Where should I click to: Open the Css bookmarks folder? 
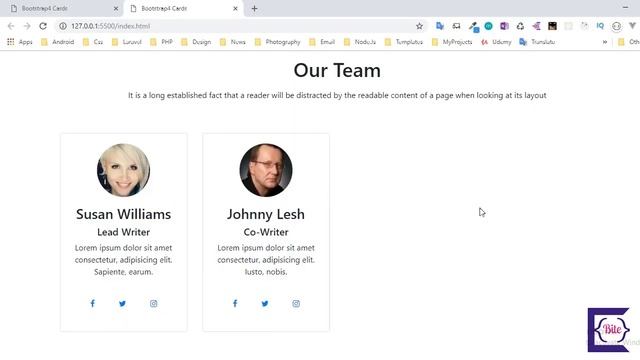[93, 42]
